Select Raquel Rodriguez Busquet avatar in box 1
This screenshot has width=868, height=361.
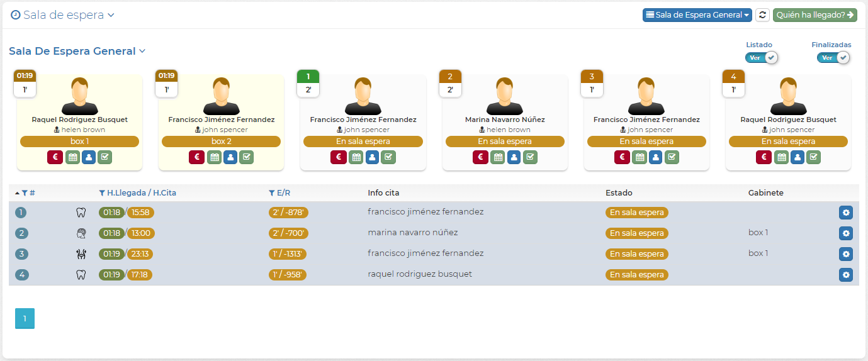79,96
